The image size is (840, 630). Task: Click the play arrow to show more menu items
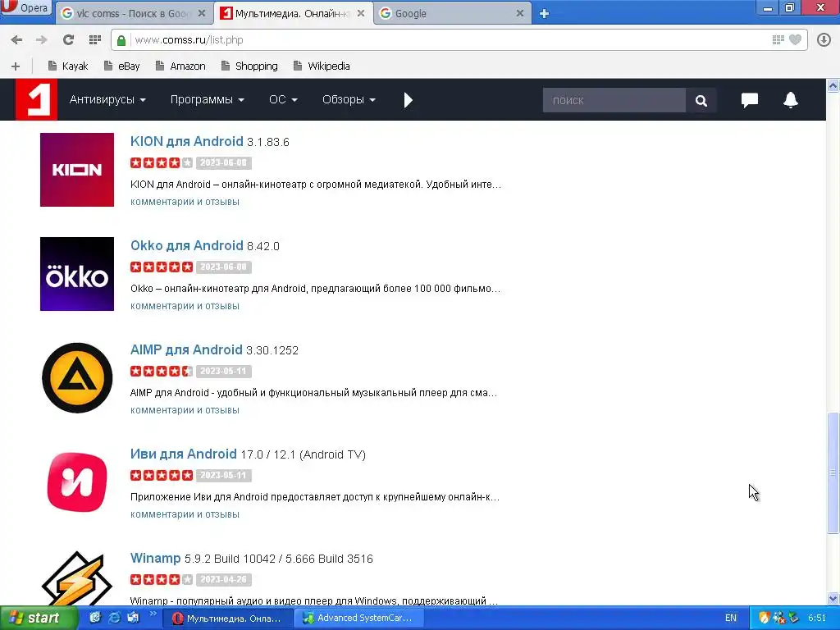coord(409,100)
